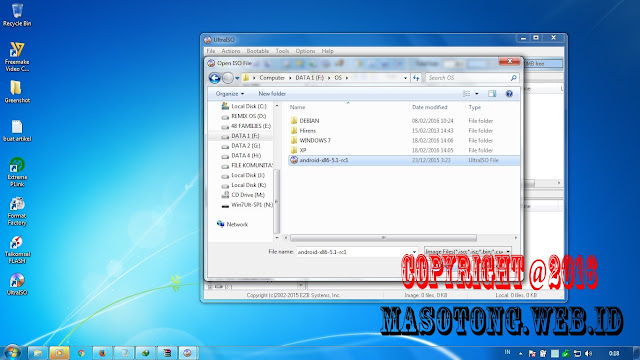Create a New folder
The width and height of the screenshot is (640, 360).
click(272, 94)
